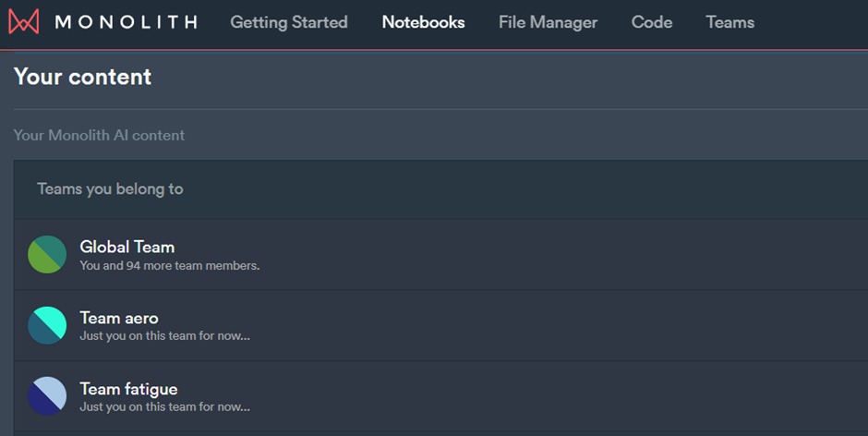Image resolution: width=868 pixels, height=436 pixels.
Task: Click the blue Team fatigue avatar
Action: pos(47,396)
